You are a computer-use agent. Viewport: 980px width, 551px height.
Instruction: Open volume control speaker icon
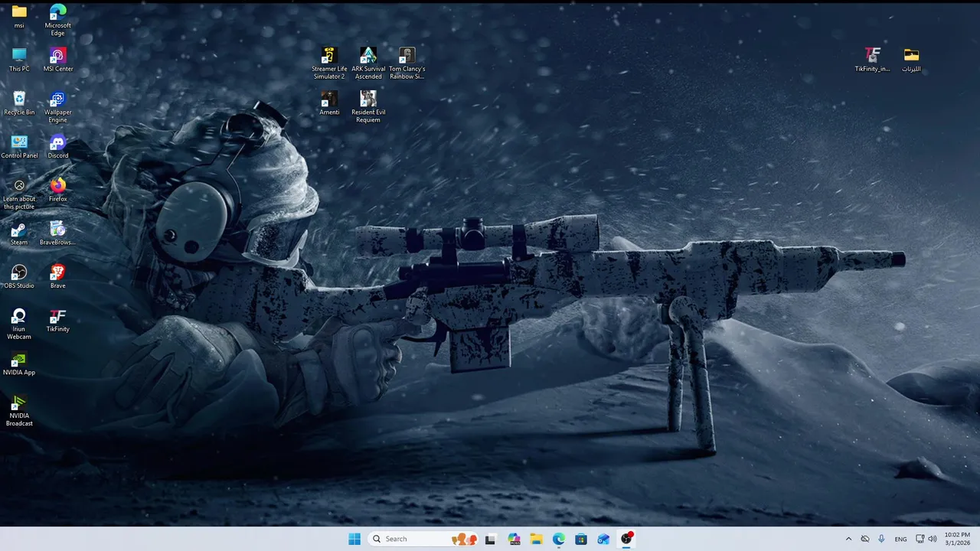933,539
